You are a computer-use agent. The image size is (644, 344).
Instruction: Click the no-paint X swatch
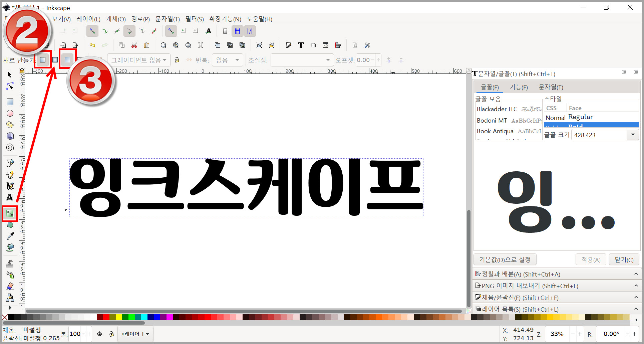[x=5, y=317]
